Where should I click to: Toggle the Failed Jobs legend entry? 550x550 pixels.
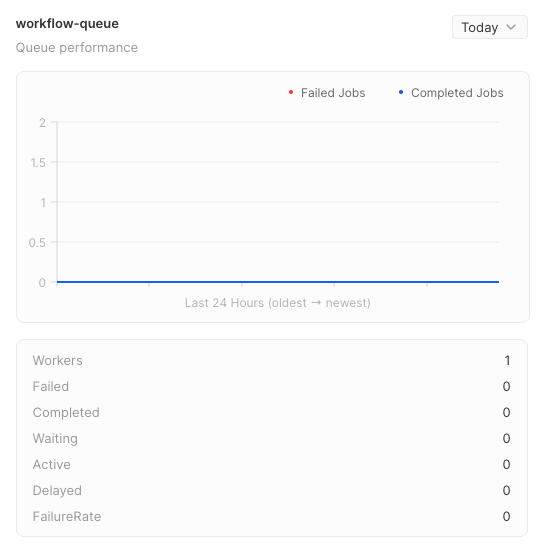coord(327,93)
